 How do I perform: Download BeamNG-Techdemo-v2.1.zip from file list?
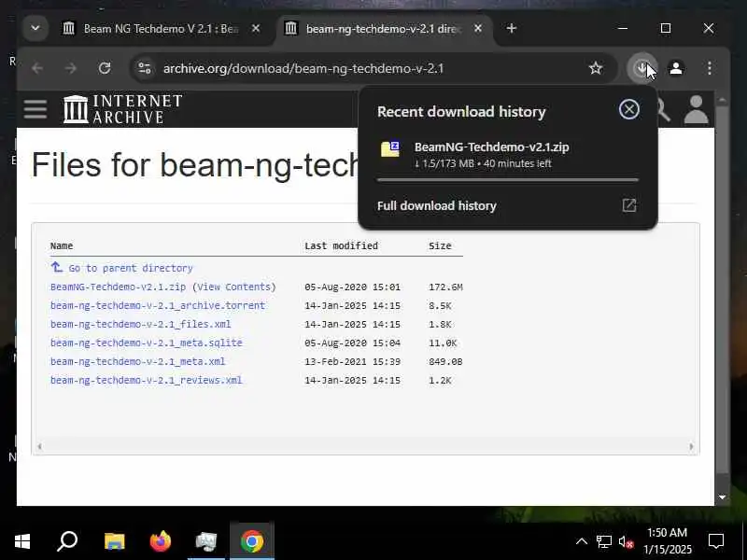tap(118, 287)
